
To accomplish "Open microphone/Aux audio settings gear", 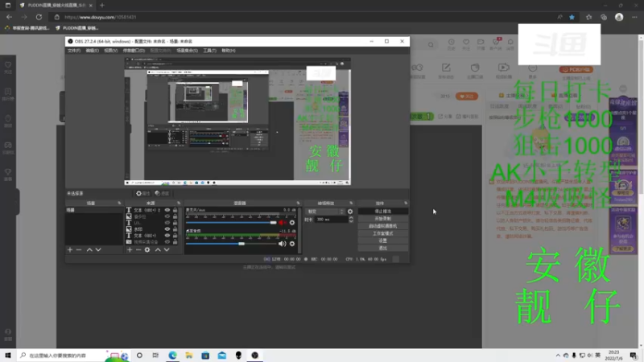I will 292,223.
